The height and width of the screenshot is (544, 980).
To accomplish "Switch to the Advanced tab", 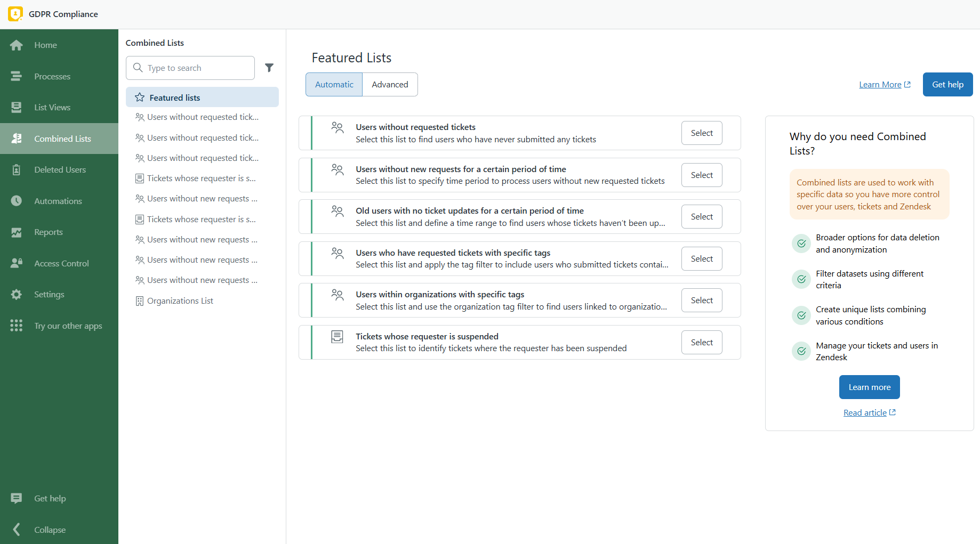I will point(390,84).
